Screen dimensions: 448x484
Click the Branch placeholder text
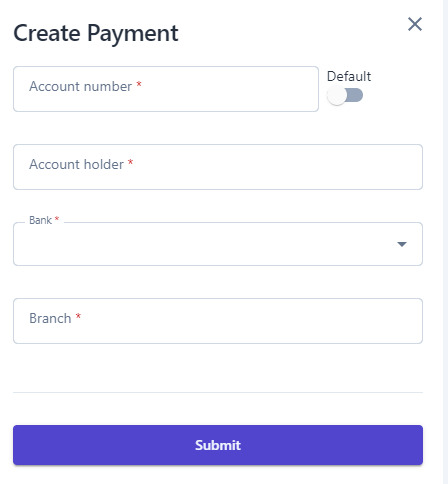coord(50,319)
